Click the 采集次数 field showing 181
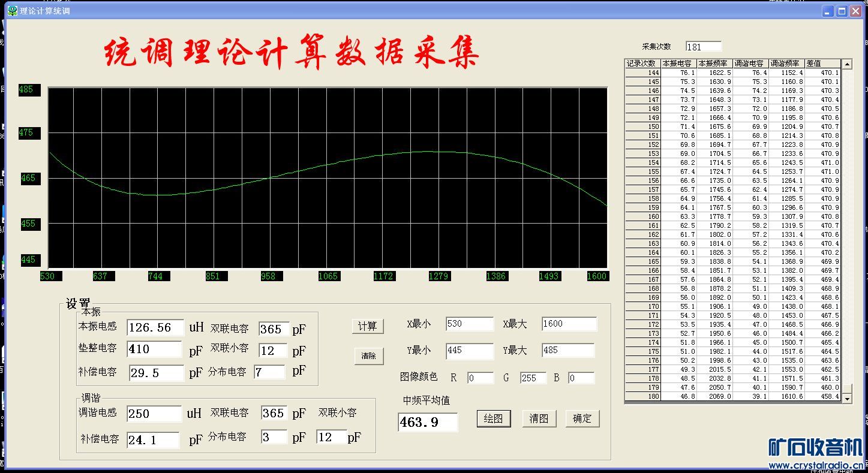This screenshot has height=473, width=868. (703, 47)
